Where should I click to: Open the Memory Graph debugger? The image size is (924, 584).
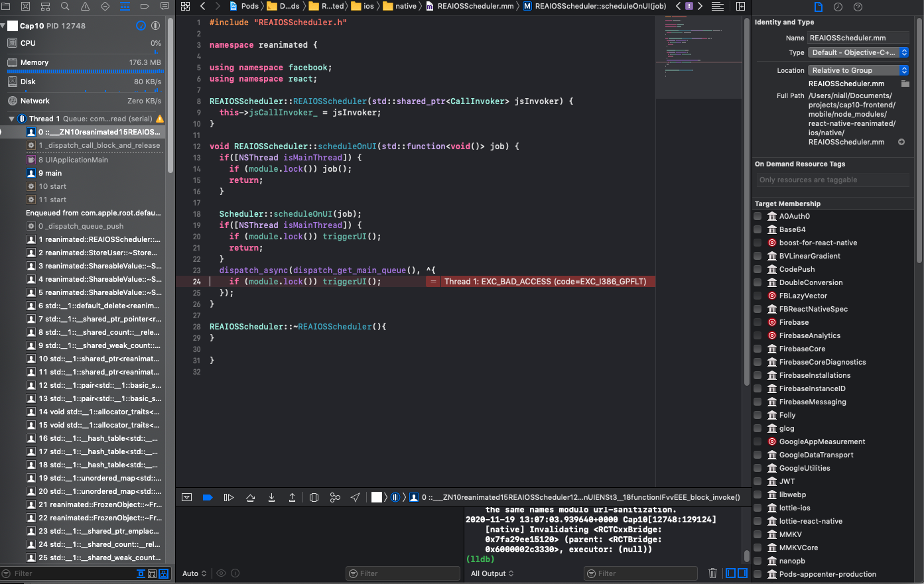tap(334, 496)
